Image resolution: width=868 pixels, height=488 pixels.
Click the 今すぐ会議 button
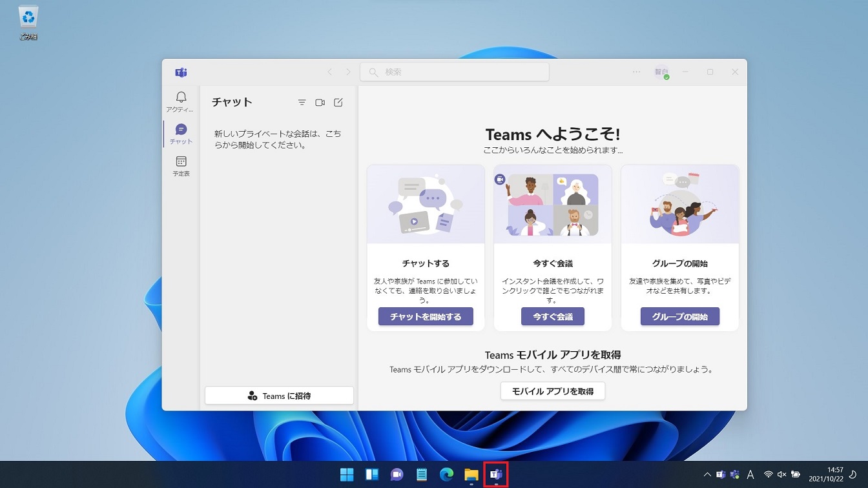553,316
